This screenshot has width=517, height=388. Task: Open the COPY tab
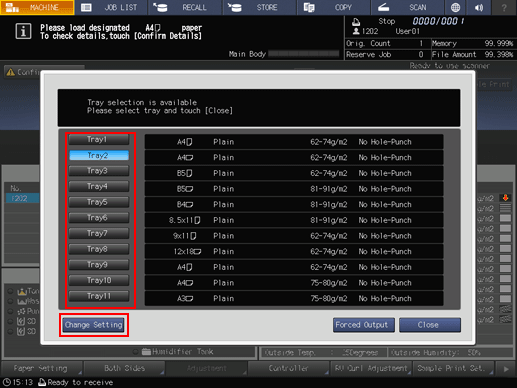click(x=334, y=7)
